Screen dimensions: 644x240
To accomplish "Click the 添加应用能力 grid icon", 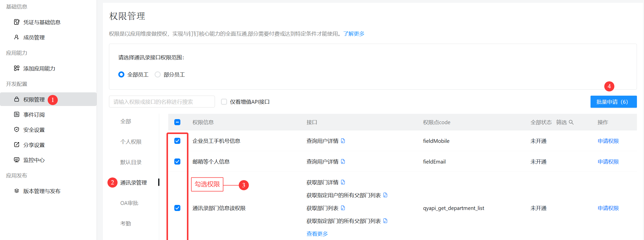I will coord(17,68).
